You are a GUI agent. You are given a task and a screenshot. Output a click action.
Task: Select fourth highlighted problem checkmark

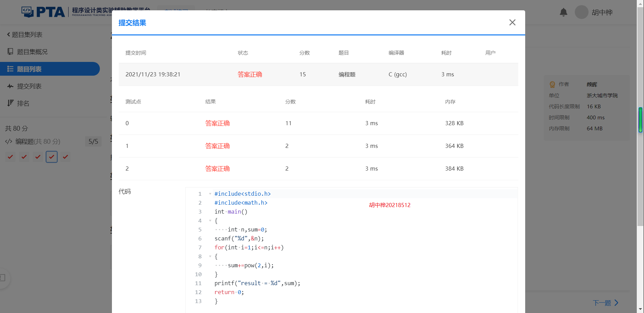52,157
